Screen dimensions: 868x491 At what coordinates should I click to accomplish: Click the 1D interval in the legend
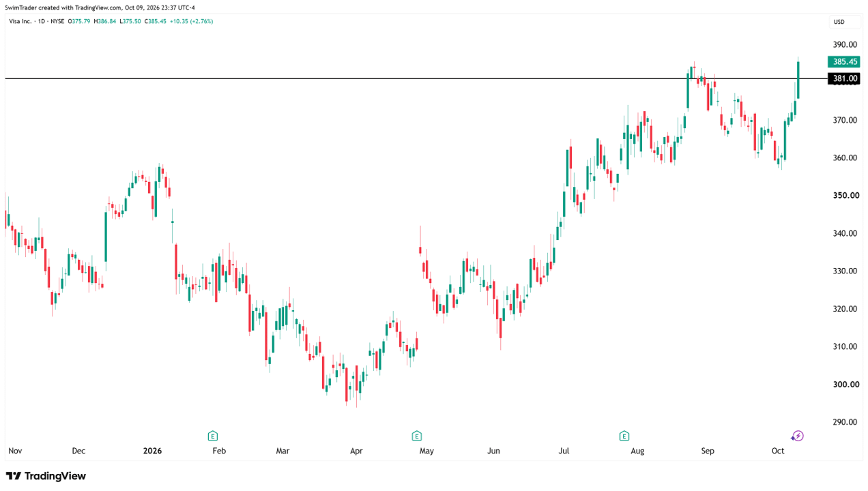(x=42, y=21)
